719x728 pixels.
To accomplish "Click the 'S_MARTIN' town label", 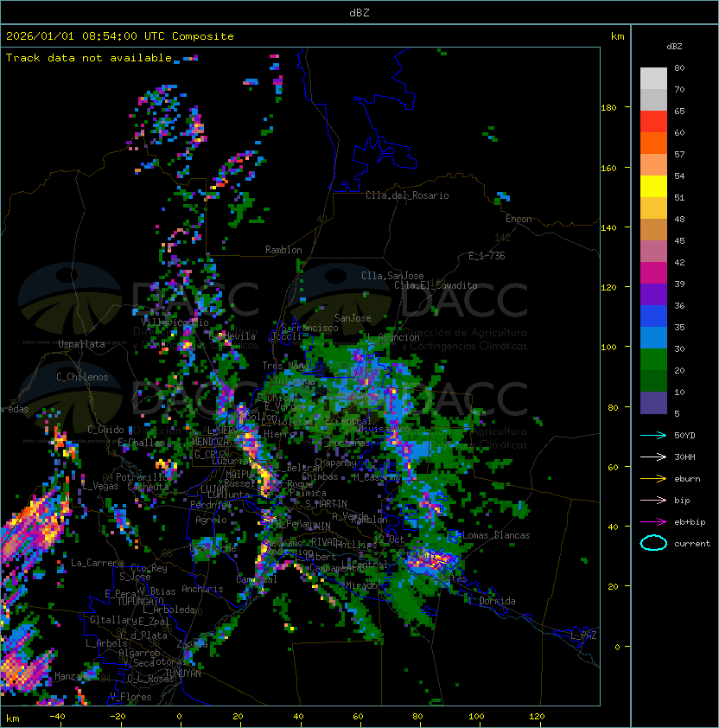I will 326,504.
